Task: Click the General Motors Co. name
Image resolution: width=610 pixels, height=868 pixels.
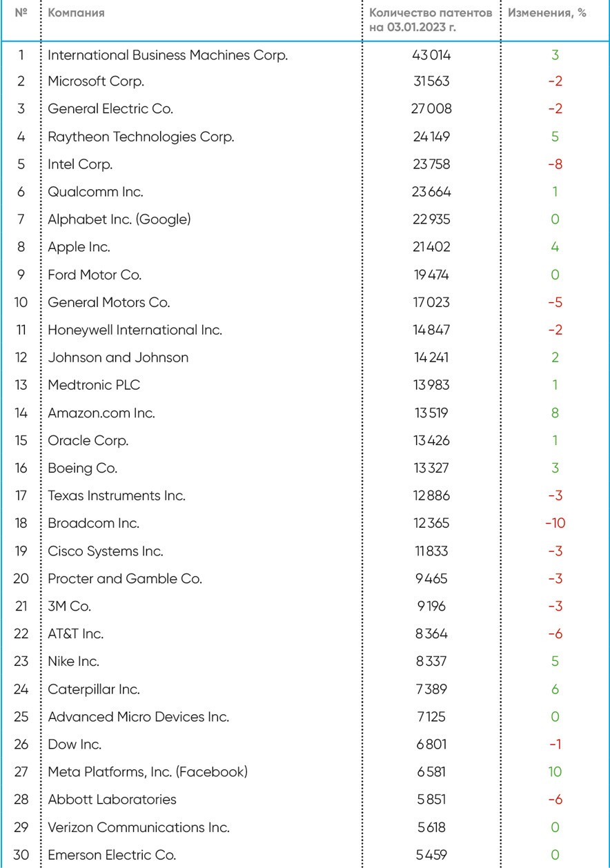Action: [x=108, y=302]
